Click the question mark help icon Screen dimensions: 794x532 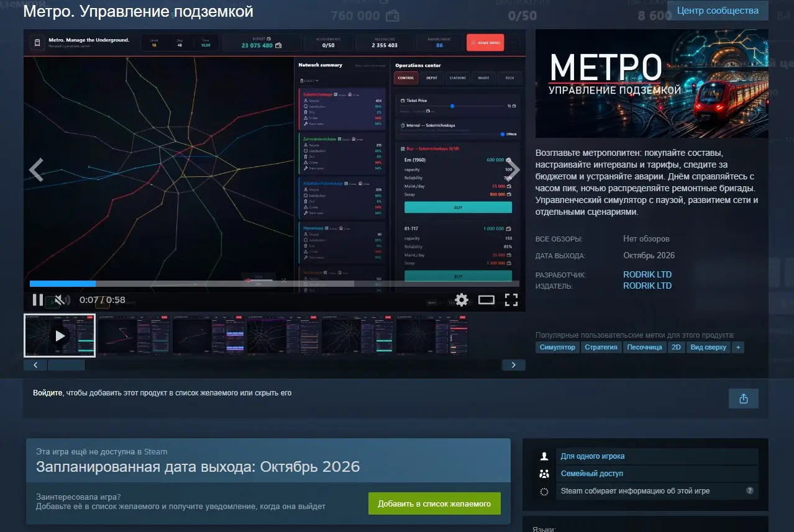click(750, 490)
